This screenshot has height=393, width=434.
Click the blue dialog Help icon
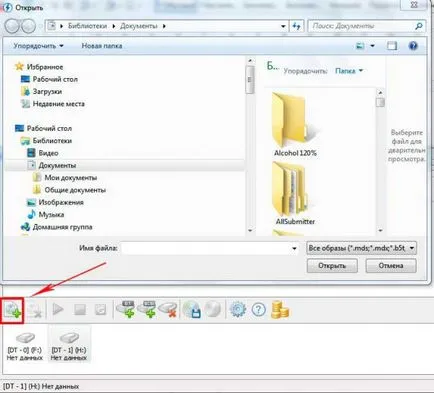point(413,46)
